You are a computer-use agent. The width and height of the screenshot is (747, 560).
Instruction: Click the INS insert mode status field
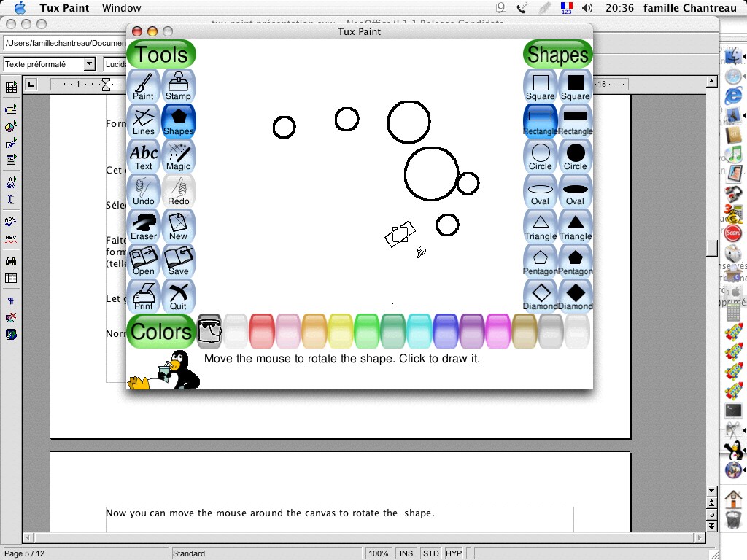pyautogui.click(x=406, y=553)
